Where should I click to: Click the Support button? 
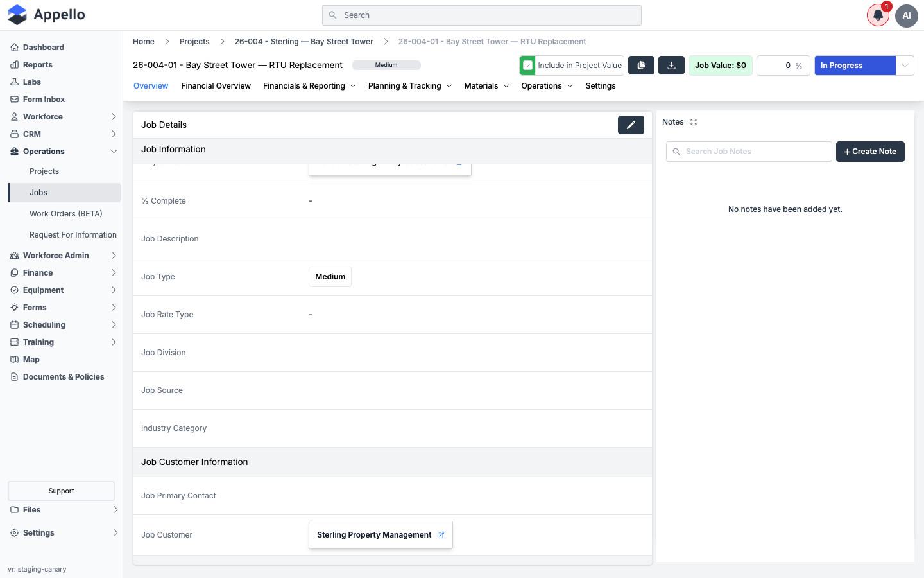62,491
